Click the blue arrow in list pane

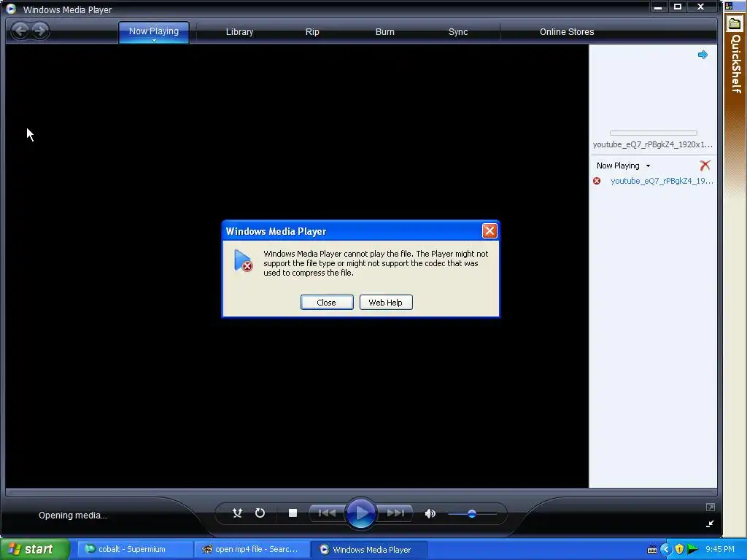[703, 55]
